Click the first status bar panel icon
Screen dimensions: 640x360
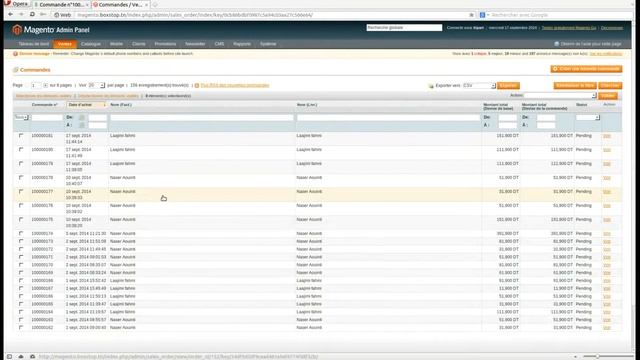coord(9,356)
